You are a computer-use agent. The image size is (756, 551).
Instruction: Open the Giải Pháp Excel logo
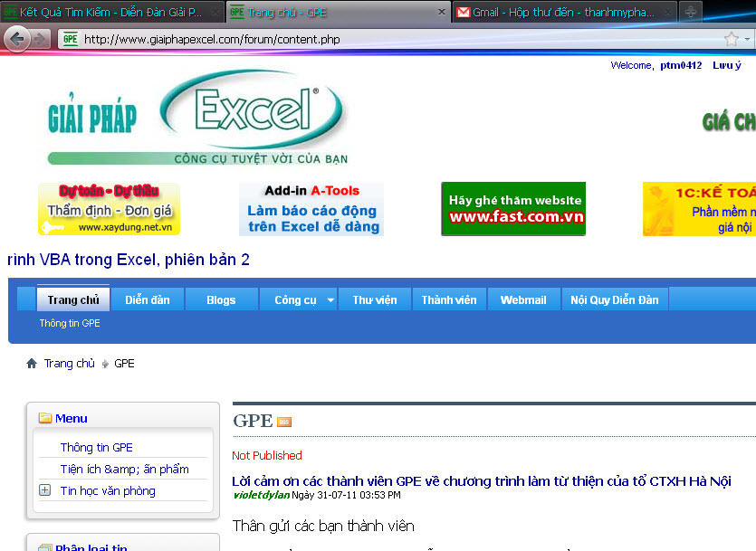[197, 118]
